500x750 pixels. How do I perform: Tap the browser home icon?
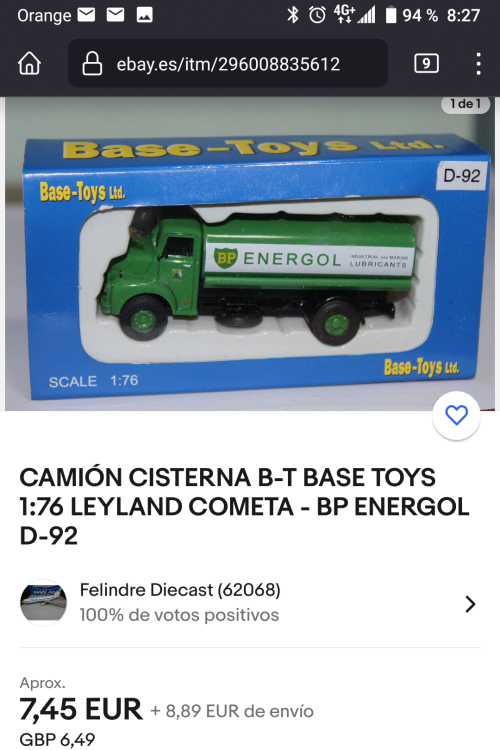[x=29, y=63]
